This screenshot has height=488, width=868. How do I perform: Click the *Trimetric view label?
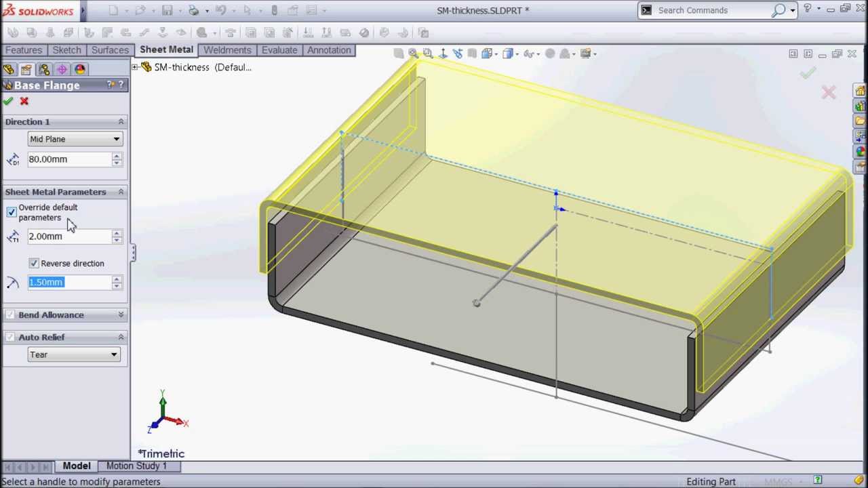pyautogui.click(x=161, y=453)
